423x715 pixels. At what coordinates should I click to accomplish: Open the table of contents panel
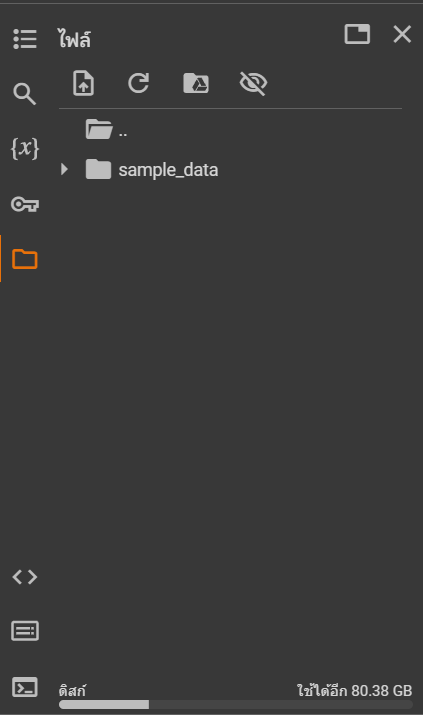point(25,39)
